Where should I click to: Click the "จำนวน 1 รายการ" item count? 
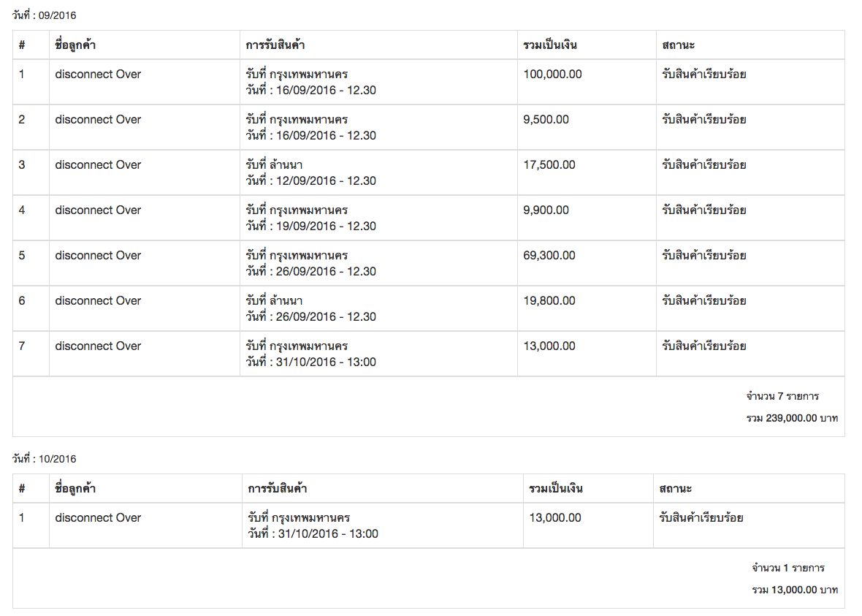click(788, 568)
